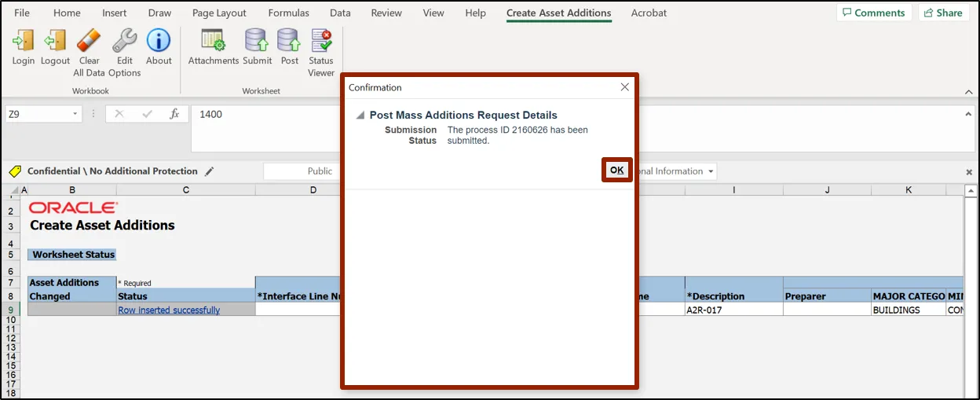Screen dimensions: 980x400
Task: Switch to the View tab
Action: tap(433, 13)
